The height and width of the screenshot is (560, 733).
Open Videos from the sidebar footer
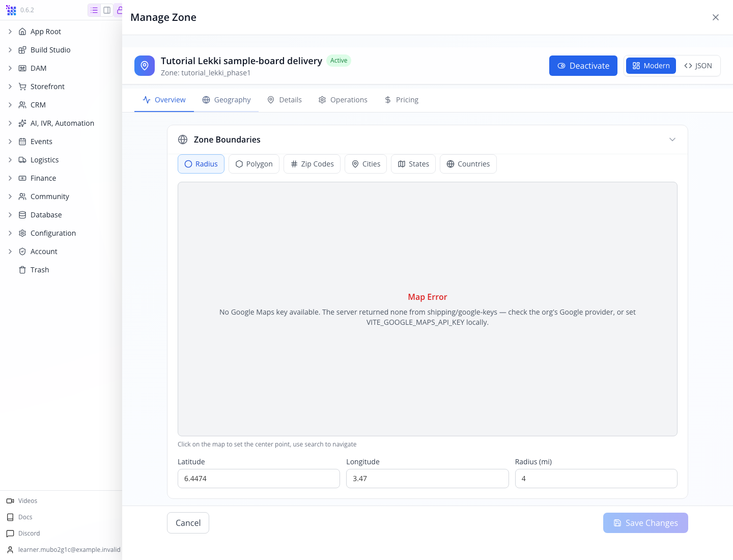tap(27, 501)
